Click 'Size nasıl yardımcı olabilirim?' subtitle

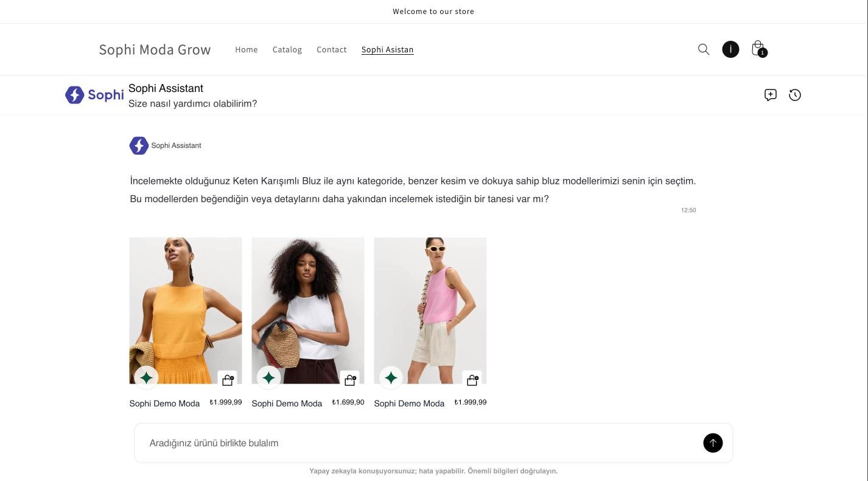193,104
